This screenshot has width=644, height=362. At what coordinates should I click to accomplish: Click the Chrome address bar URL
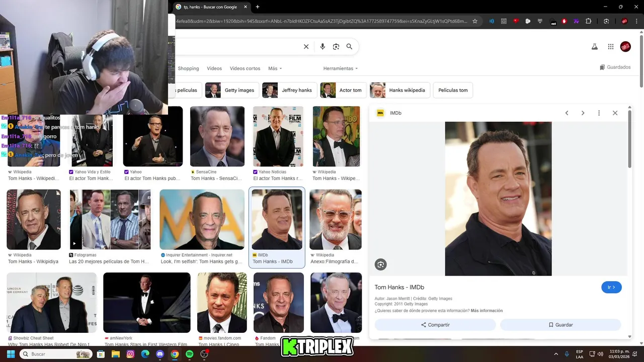click(322, 21)
